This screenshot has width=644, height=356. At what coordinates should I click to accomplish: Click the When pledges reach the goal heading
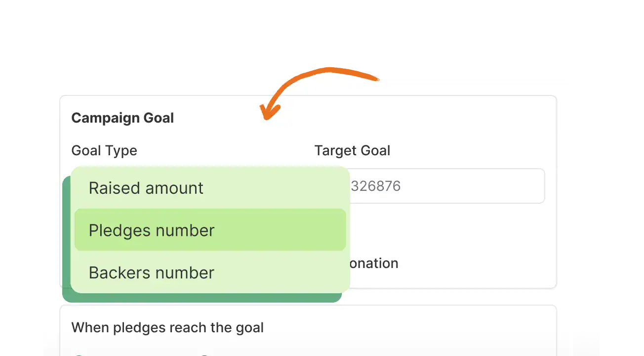(x=167, y=327)
